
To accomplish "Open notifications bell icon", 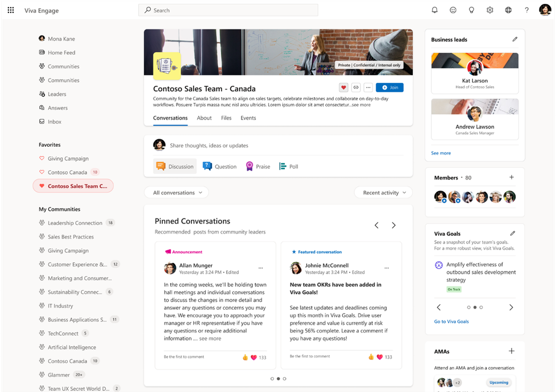I will [x=434, y=10].
